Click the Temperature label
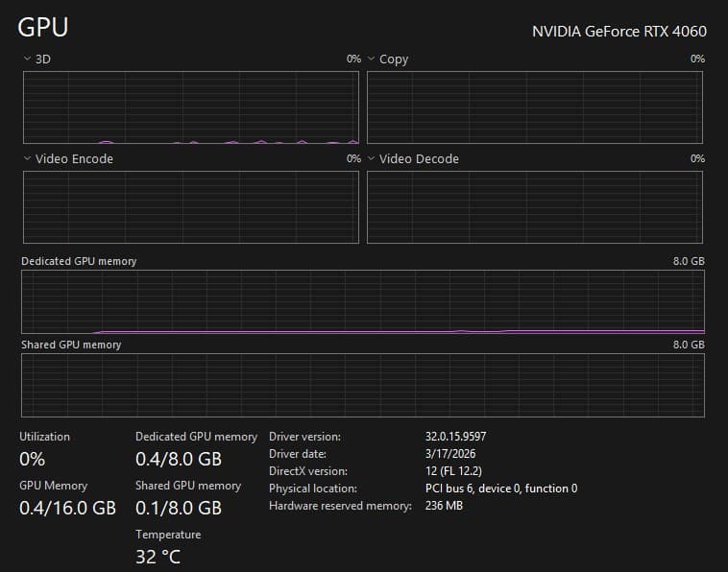728x572 pixels. pyautogui.click(x=168, y=535)
